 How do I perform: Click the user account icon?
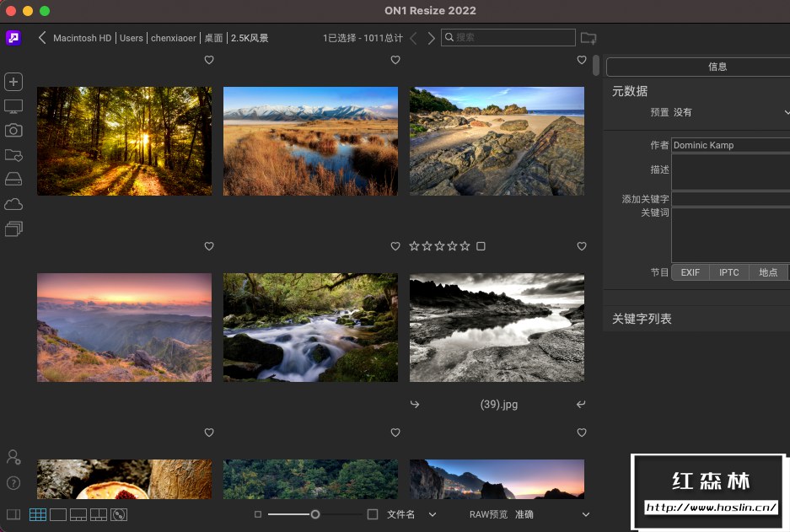pyautogui.click(x=13, y=457)
